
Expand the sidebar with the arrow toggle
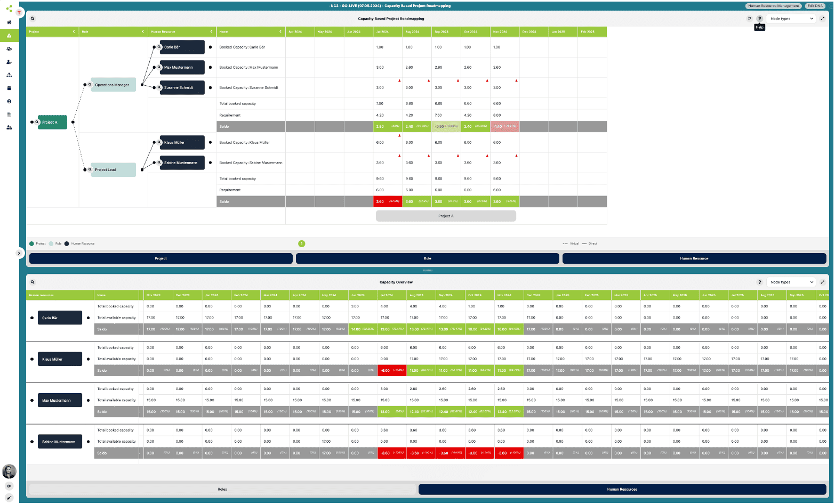[x=19, y=253]
